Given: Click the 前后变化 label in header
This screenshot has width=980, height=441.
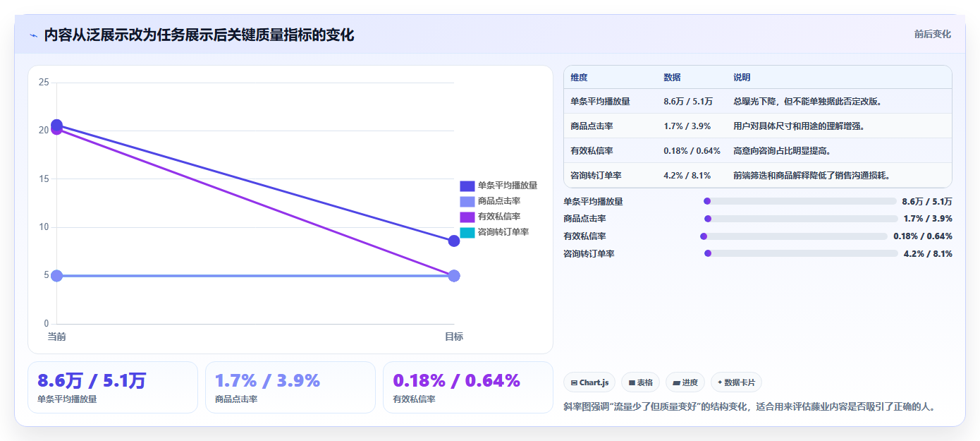Looking at the screenshot, I should (x=932, y=34).
